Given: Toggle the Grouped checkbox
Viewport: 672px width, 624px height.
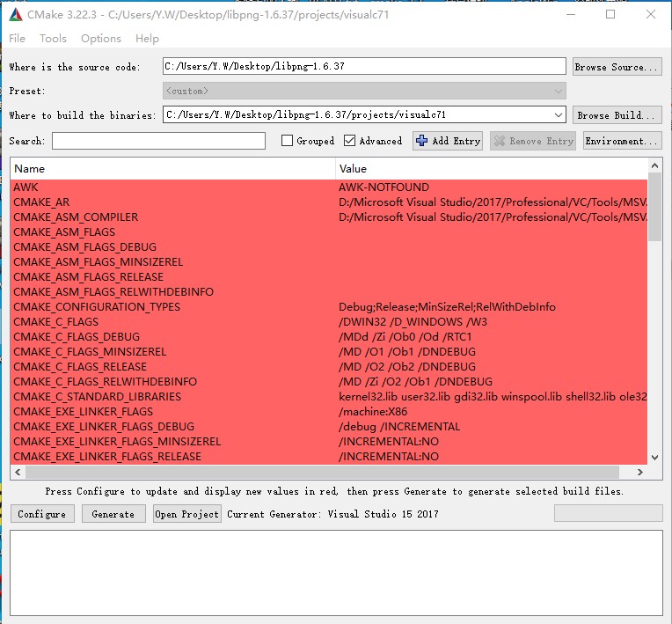Looking at the screenshot, I should pyautogui.click(x=287, y=141).
